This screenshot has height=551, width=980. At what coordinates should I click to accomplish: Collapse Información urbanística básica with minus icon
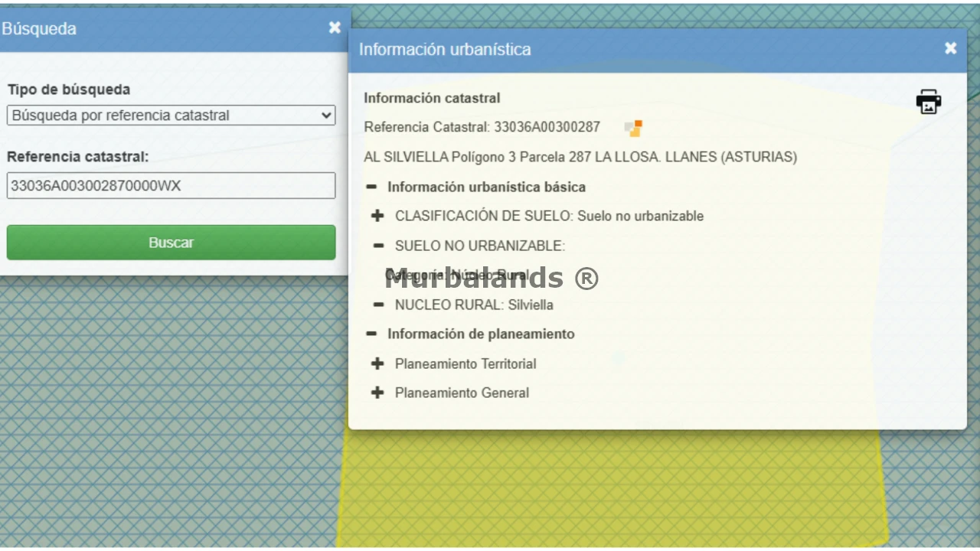tap(371, 187)
